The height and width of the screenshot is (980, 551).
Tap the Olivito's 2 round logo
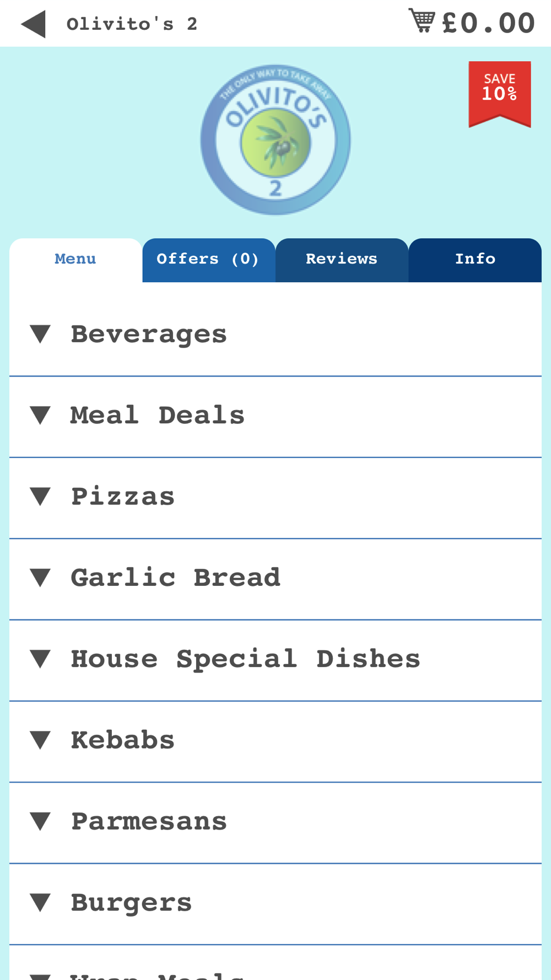coord(275,140)
